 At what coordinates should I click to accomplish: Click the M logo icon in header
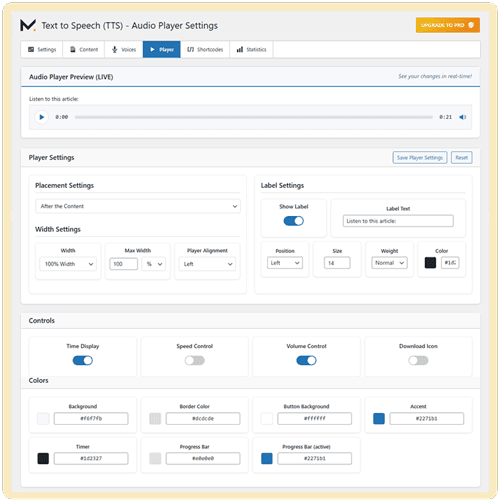28,25
